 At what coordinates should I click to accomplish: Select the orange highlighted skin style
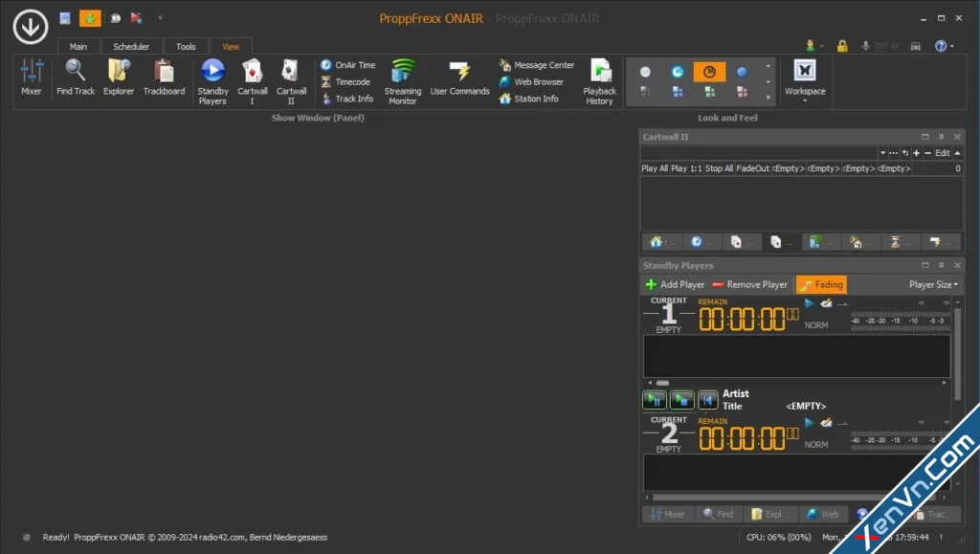(709, 72)
